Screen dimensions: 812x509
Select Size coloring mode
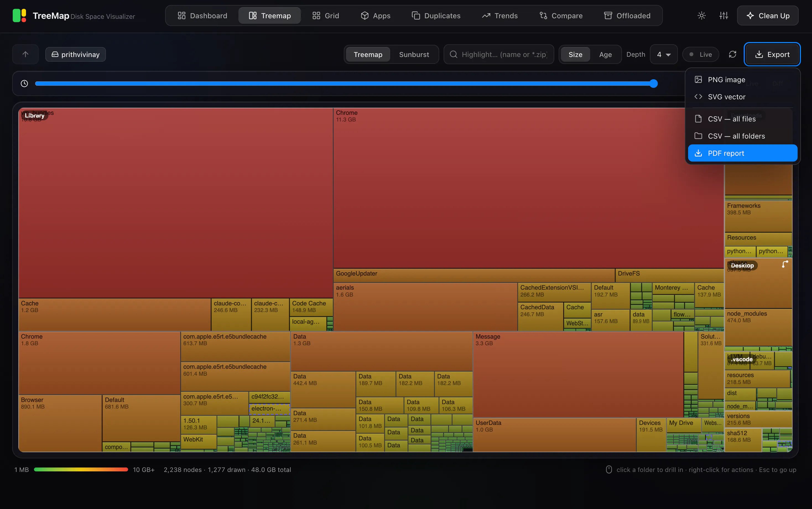[575, 54]
